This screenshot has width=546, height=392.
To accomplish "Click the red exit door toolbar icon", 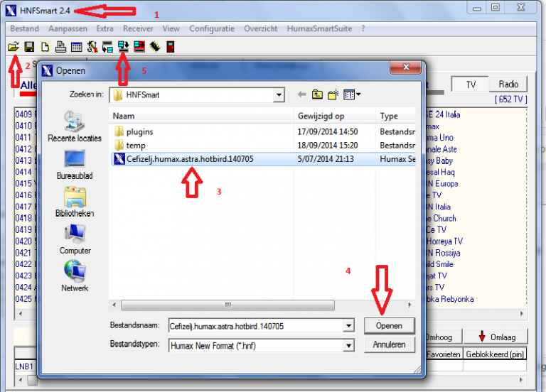I will click(171, 47).
